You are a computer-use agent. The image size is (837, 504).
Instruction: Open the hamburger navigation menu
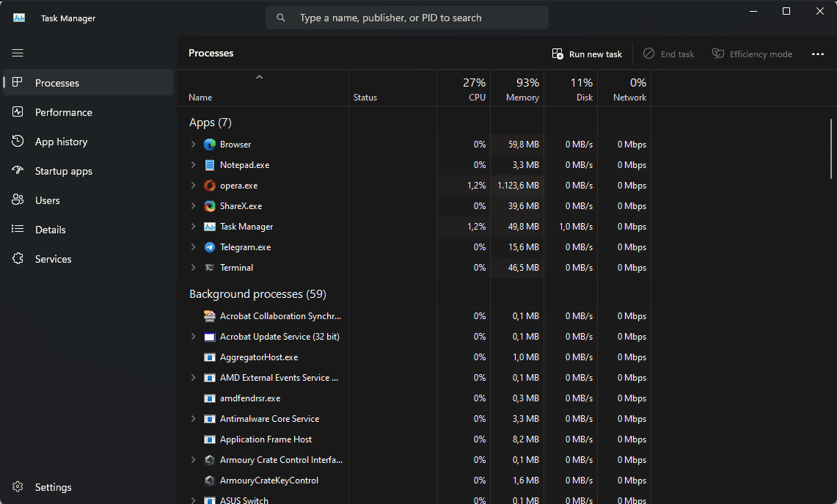pos(18,53)
